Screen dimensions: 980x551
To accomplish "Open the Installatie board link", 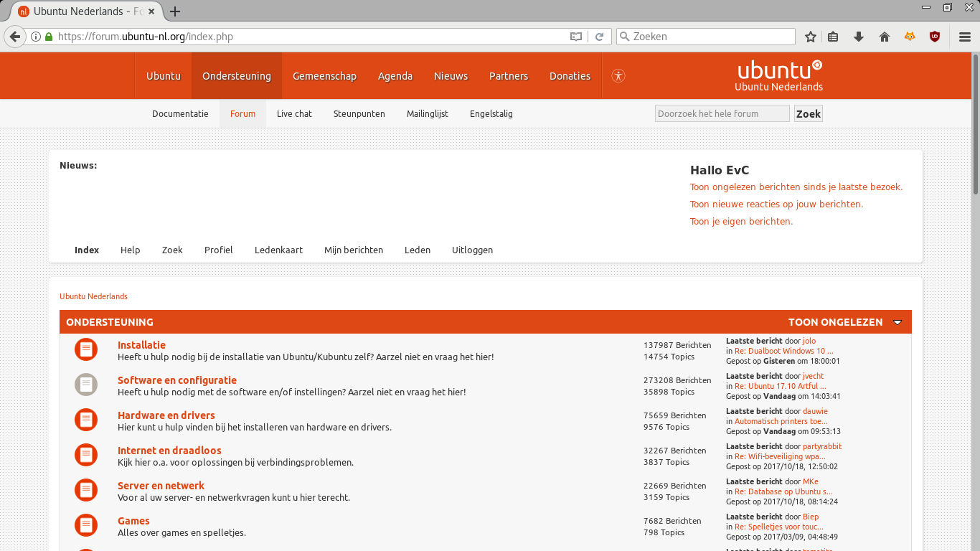I will pyautogui.click(x=141, y=345).
